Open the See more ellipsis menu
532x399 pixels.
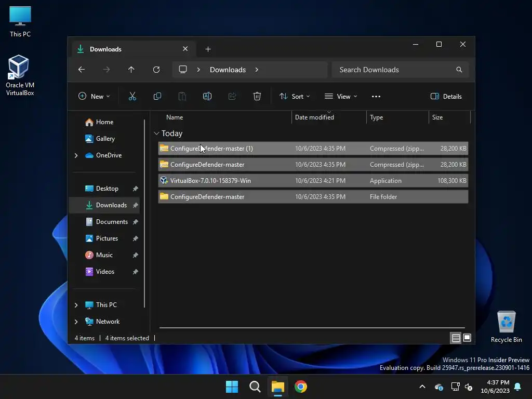tap(376, 96)
